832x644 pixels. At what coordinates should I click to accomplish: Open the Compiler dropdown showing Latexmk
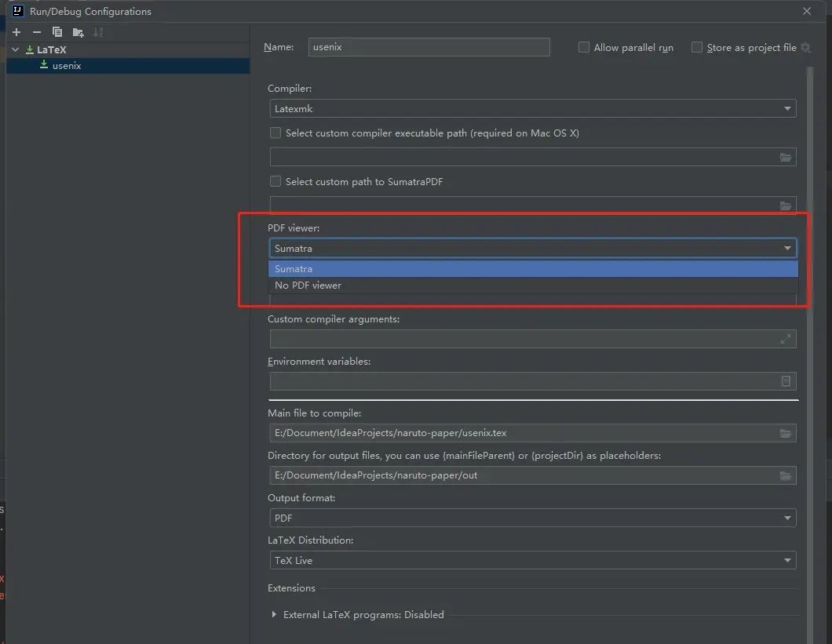pos(787,108)
